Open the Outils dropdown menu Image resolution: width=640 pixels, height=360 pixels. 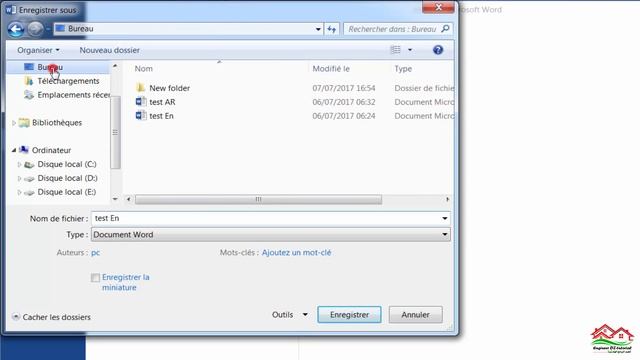[290, 315]
